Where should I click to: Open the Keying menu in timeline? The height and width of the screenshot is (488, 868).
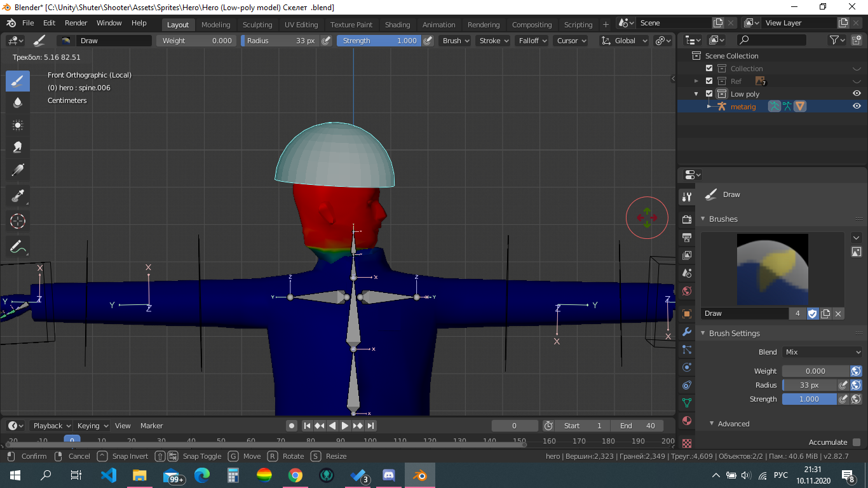(x=93, y=426)
